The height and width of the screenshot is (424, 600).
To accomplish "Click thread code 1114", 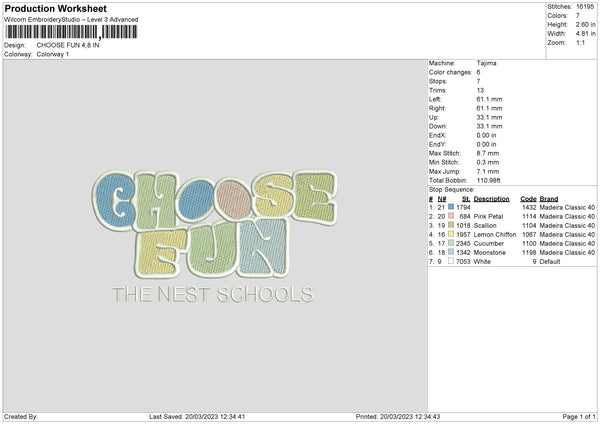I will [529, 216].
